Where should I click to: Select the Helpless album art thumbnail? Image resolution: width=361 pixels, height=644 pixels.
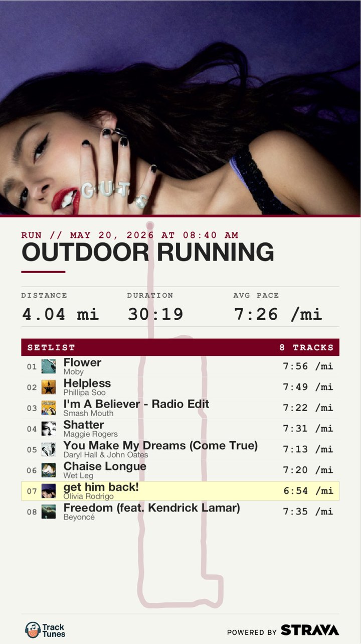coord(49,387)
